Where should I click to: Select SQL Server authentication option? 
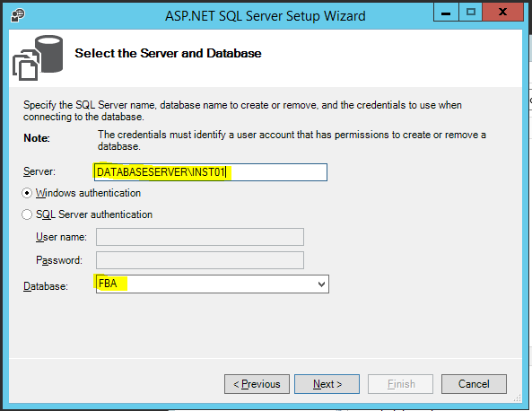coord(27,214)
